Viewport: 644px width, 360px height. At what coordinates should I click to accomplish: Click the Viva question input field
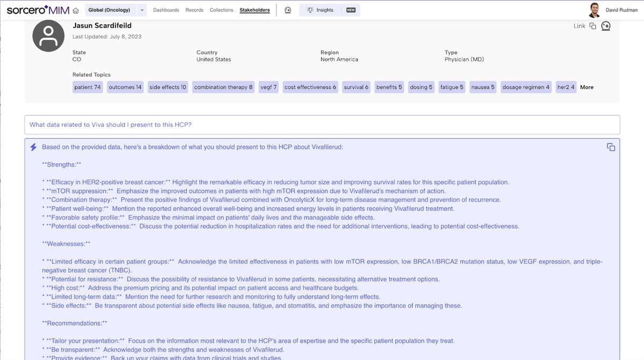tap(322, 125)
